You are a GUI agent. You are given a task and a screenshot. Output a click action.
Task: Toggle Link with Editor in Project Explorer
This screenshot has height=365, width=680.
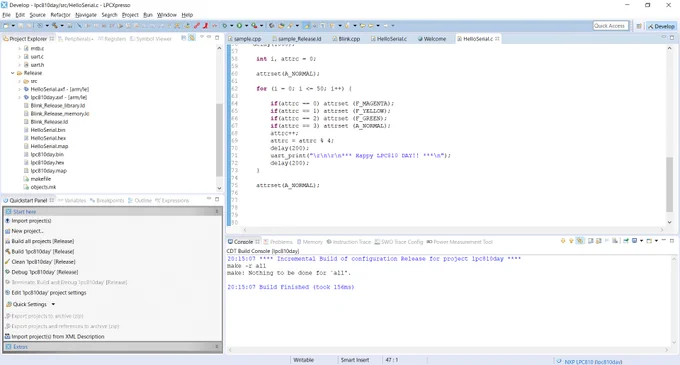coord(192,38)
